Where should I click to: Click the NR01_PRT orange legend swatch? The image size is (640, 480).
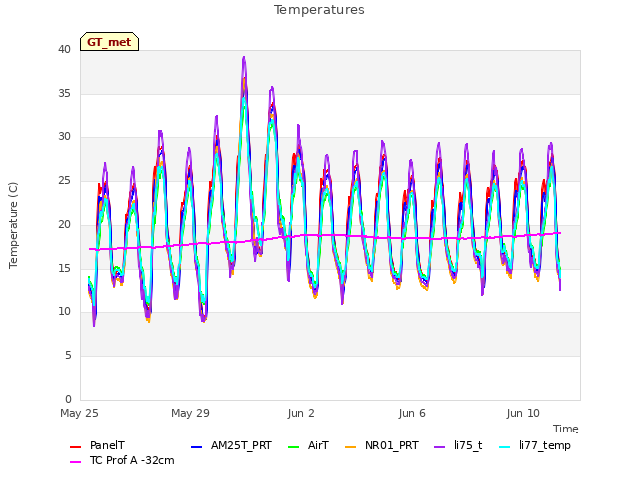point(351,447)
